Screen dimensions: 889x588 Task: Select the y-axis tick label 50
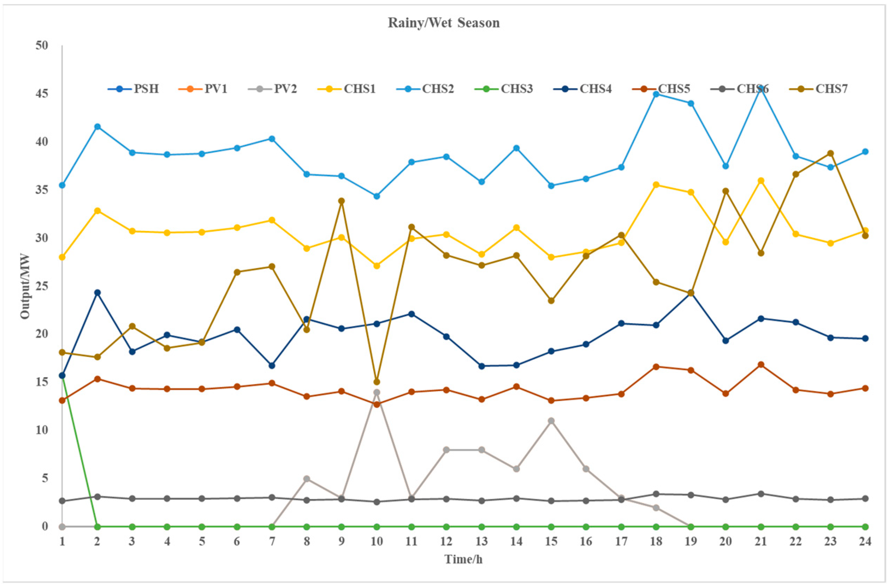(x=42, y=46)
